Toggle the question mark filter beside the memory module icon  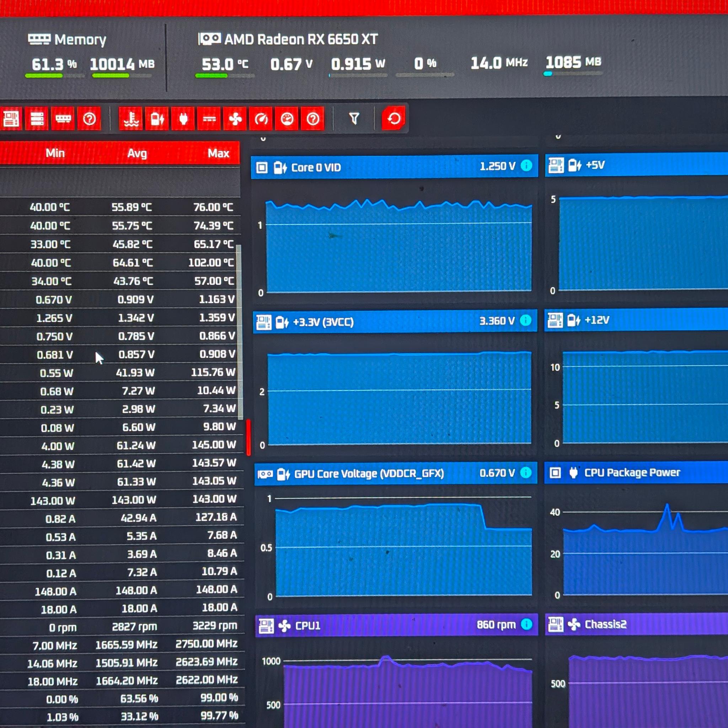coord(89,119)
